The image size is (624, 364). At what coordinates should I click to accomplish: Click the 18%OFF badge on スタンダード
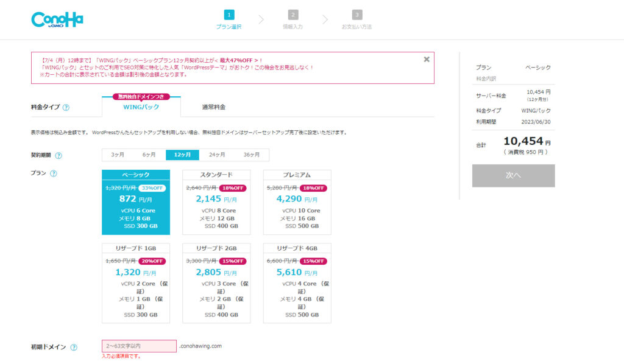pyautogui.click(x=233, y=188)
